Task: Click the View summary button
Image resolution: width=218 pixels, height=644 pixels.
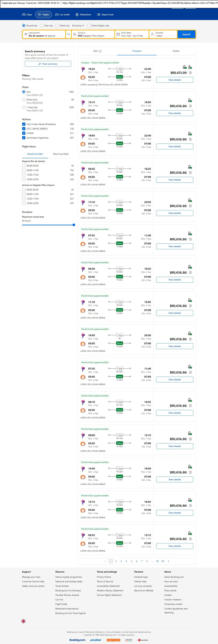Action: click(48, 64)
